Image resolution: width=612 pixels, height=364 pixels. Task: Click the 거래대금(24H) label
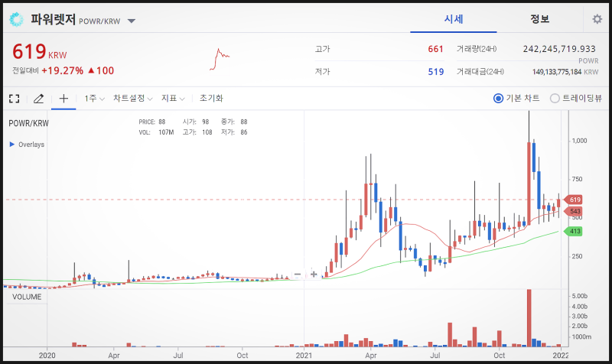pos(480,72)
